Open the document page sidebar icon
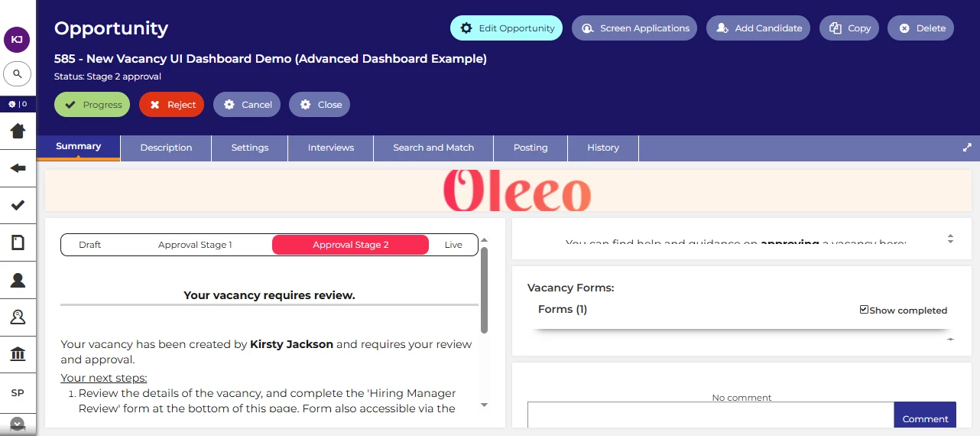 pos(18,242)
